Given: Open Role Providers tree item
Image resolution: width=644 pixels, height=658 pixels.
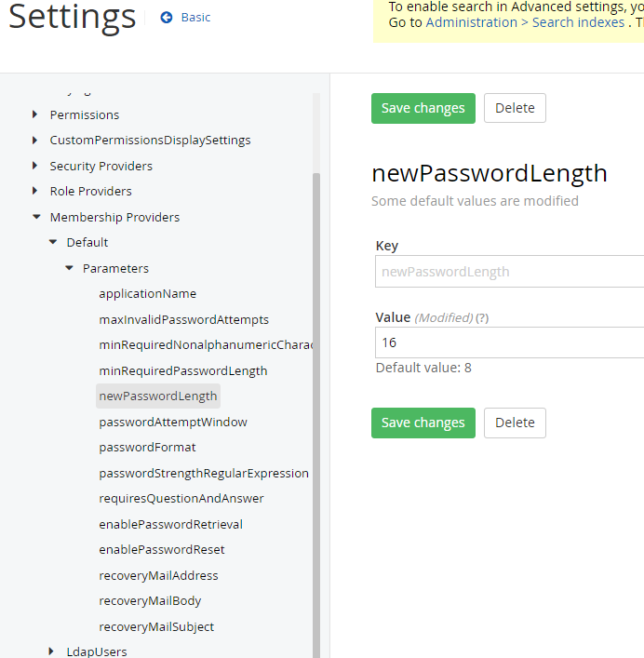Looking at the screenshot, I should [90, 192].
